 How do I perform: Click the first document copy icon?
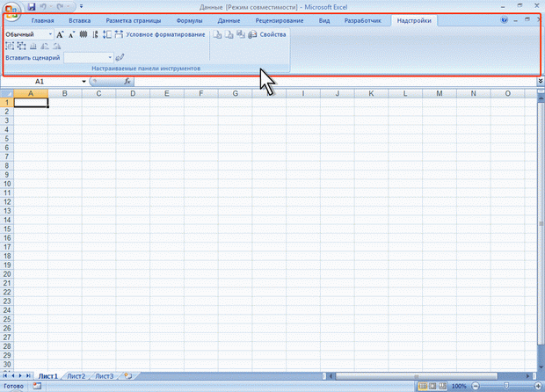point(217,34)
